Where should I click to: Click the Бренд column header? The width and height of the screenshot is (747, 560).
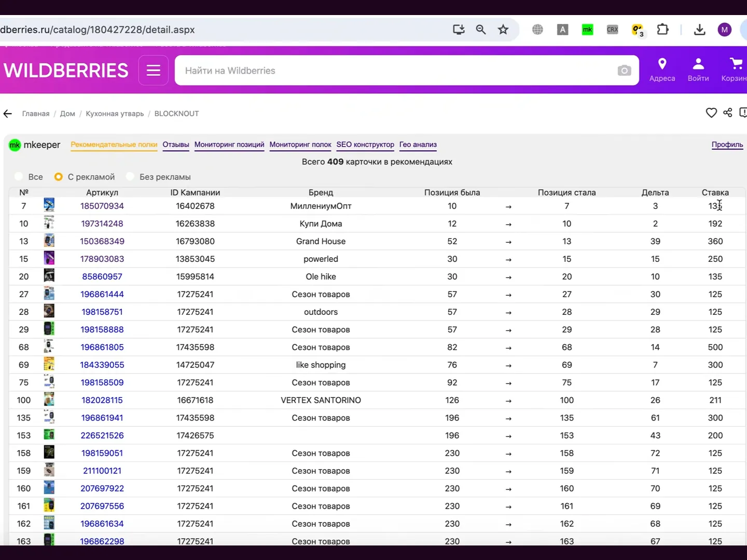[321, 192]
